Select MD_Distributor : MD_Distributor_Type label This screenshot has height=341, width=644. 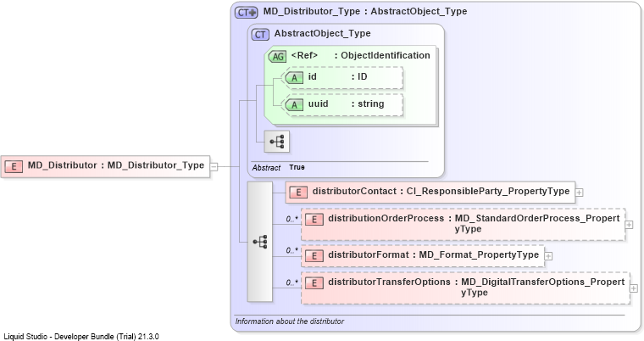pyautogui.click(x=116, y=165)
